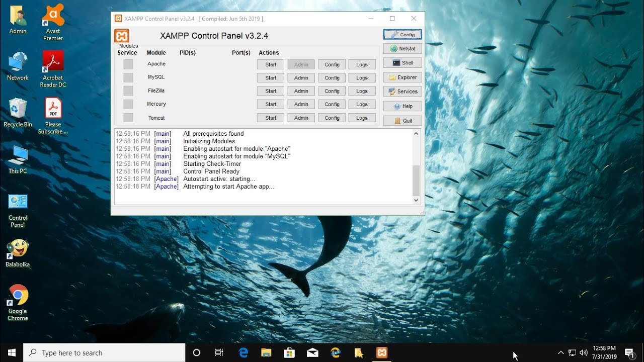Toggle MySQL service checkbox

click(128, 77)
